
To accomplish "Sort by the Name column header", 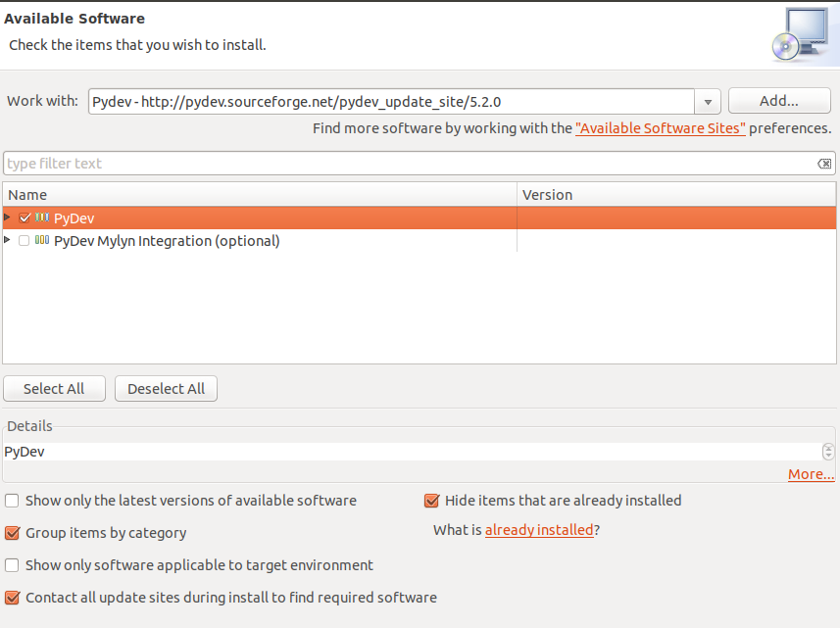I will (x=259, y=195).
